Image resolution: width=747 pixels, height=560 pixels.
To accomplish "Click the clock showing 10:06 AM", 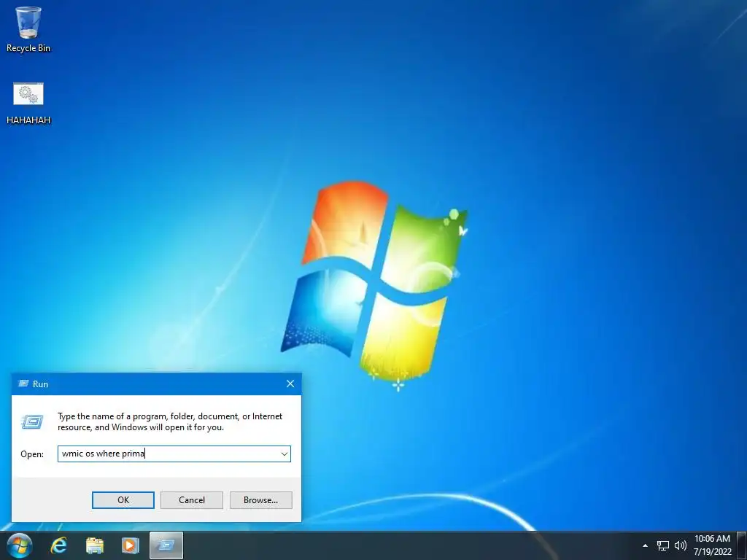I will [712, 539].
